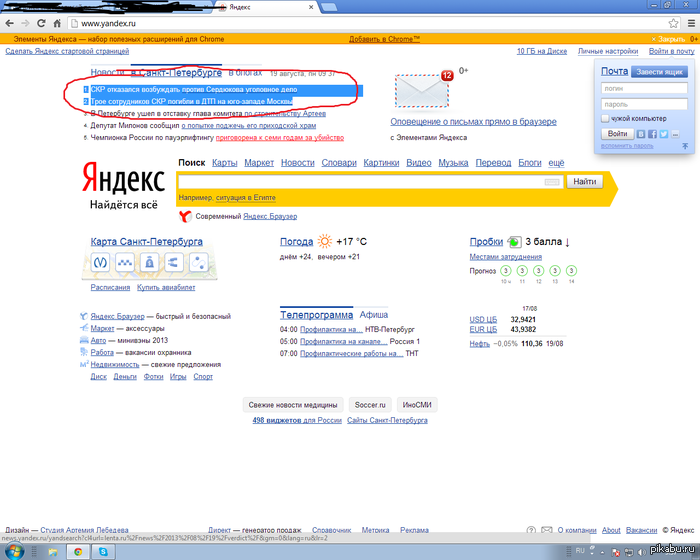Bookmark page with the star icon
The height and width of the screenshot is (560, 700).
click(673, 23)
